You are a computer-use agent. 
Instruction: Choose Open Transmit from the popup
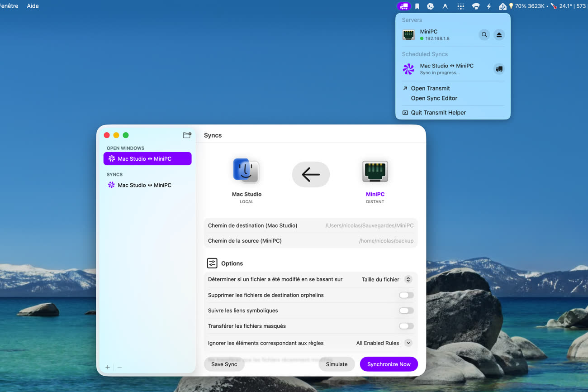pos(430,88)
